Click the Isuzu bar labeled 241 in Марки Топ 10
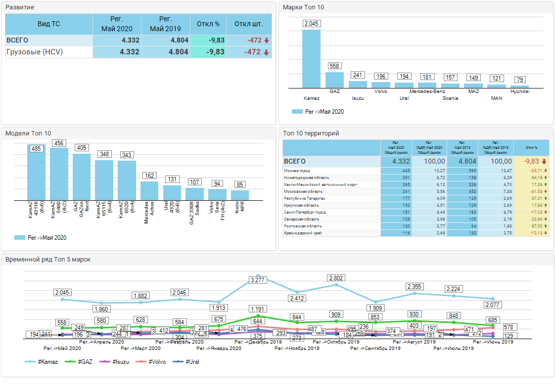The height and width of the screenshot is (392, 555). click(x=358, y=85)
